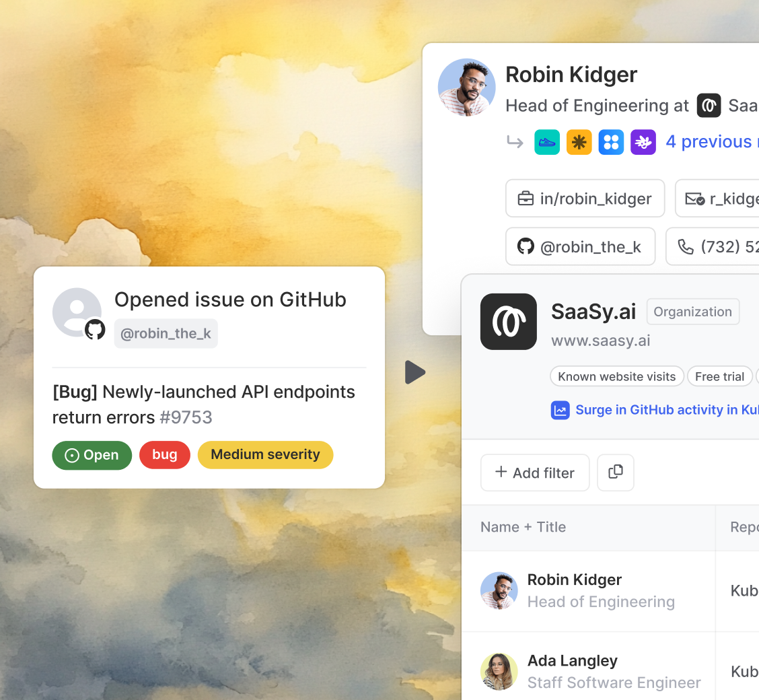Click the @robin_the_k handle on issue card

166,334
